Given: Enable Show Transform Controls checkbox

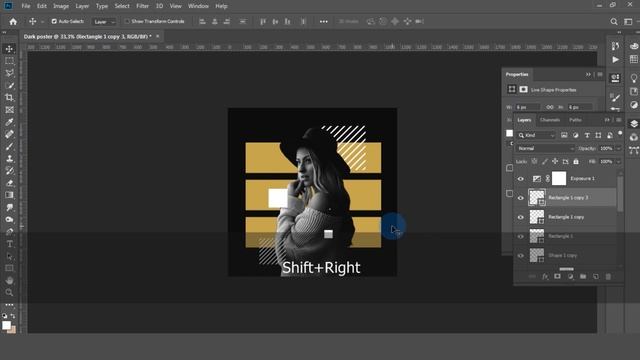Looking at the screenshot, I should [127, 21].
